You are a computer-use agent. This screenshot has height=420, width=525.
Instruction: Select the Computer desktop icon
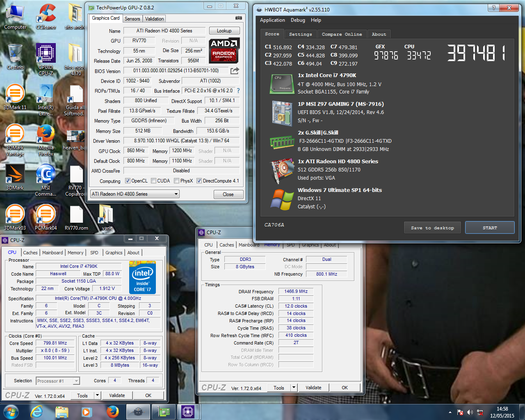15,16
